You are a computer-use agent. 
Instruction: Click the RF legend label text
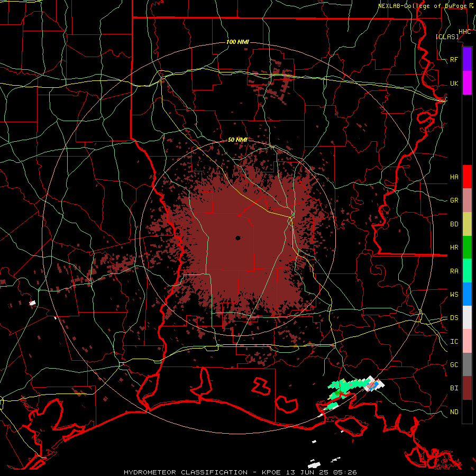point(454,59)
